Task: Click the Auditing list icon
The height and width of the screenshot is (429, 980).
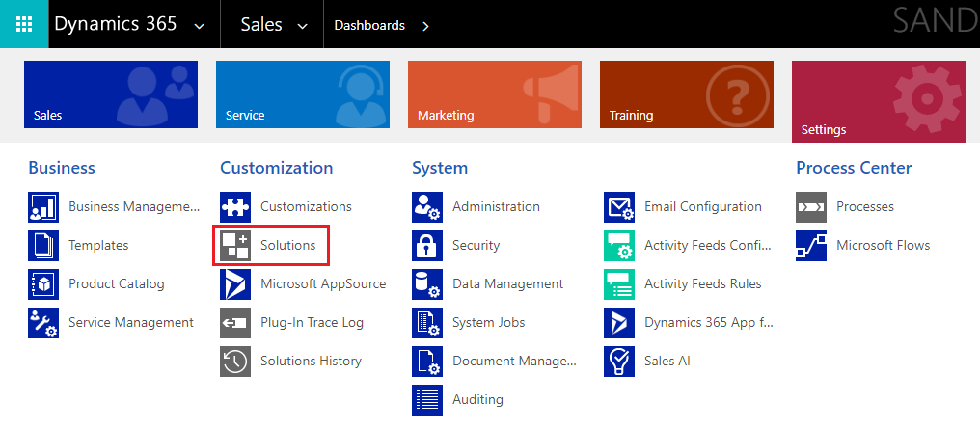Action: coord(427,400)
